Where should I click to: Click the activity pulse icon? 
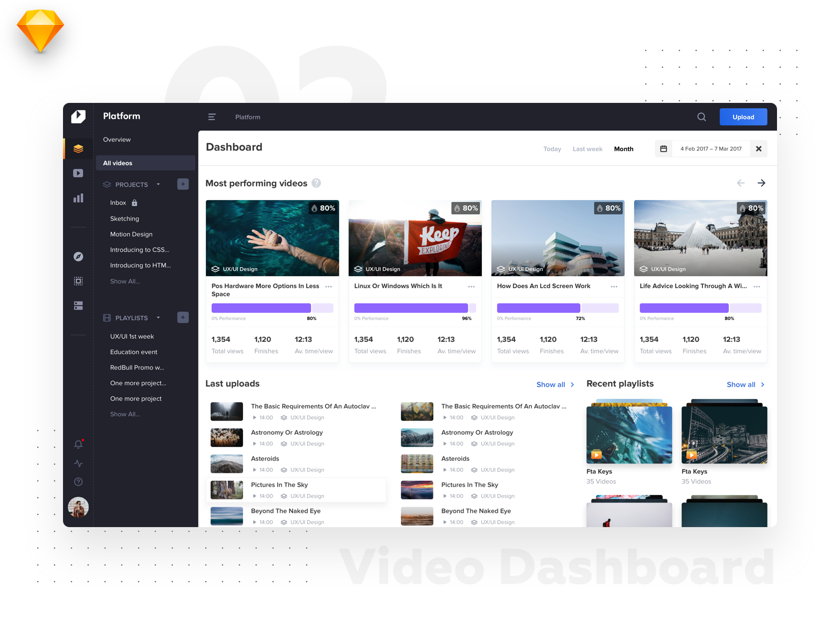coord(78,463)
